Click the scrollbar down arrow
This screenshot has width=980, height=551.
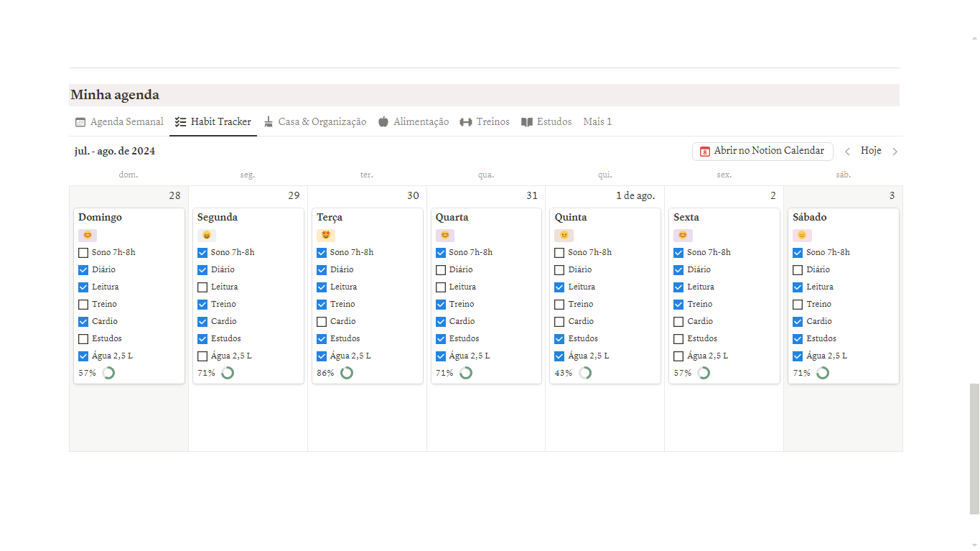click(974, 545)
